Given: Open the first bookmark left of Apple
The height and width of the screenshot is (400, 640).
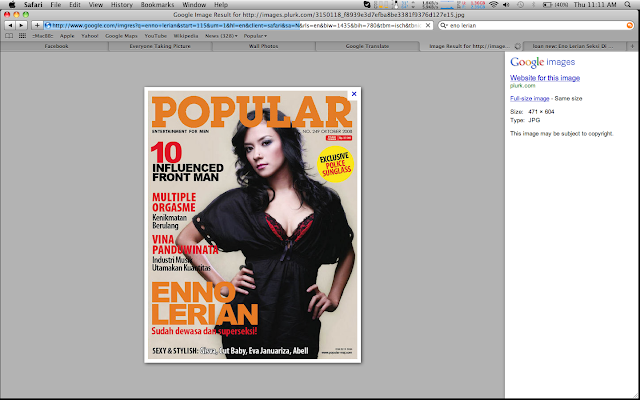Looking at the screenshot, I should [43, 36].
